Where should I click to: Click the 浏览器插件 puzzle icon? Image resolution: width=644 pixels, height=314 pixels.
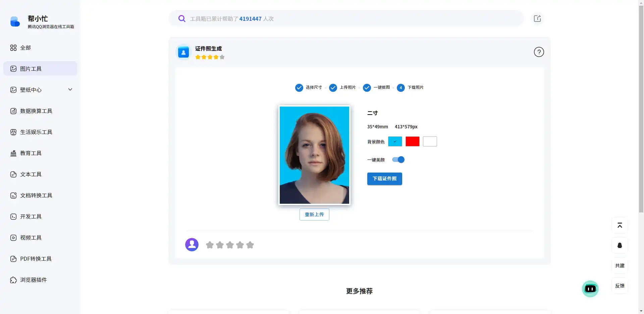point(13,280)
